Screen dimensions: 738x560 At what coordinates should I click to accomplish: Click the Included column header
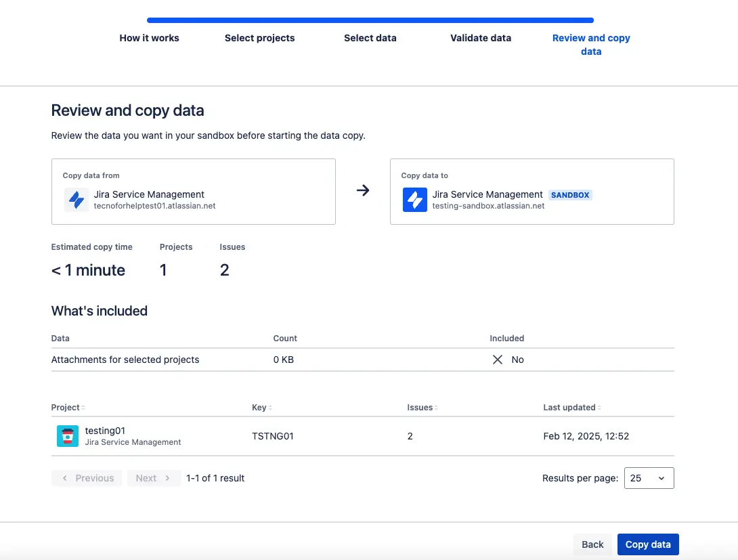(507, 339)
